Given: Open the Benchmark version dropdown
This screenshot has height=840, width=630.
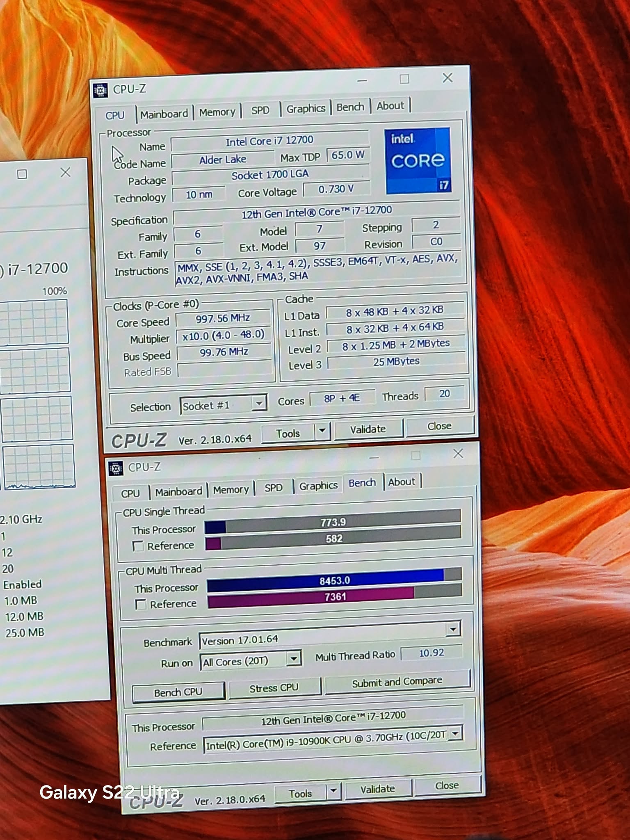Looking at the screenshot, I should tap(453, 629).
